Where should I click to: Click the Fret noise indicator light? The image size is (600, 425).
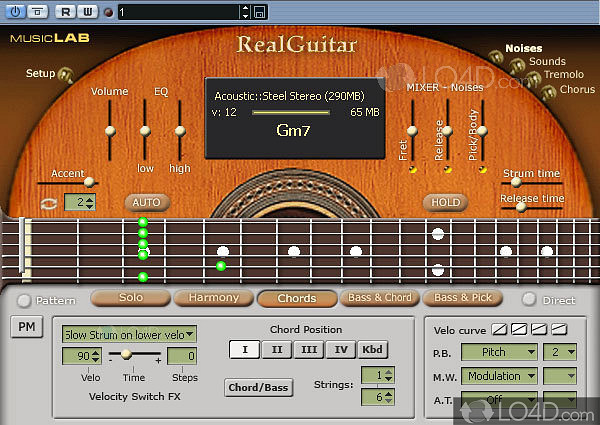[x=412, y=169]
